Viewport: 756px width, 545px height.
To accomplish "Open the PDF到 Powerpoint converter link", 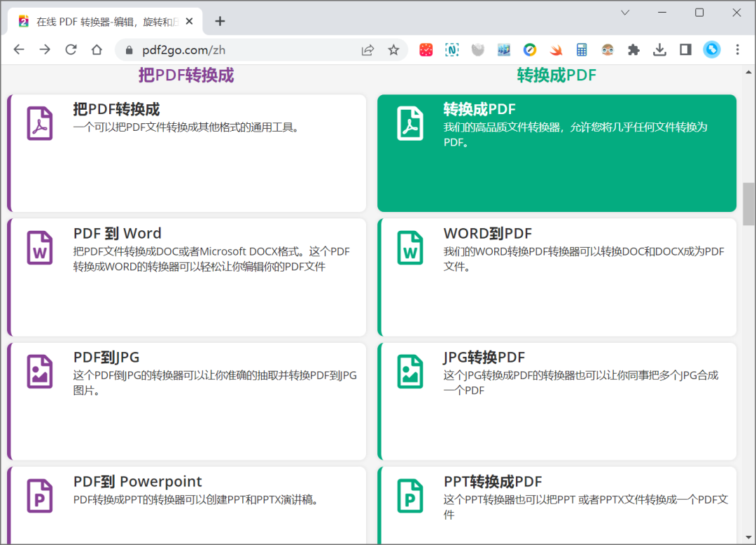I will click(x=137, y=481).
